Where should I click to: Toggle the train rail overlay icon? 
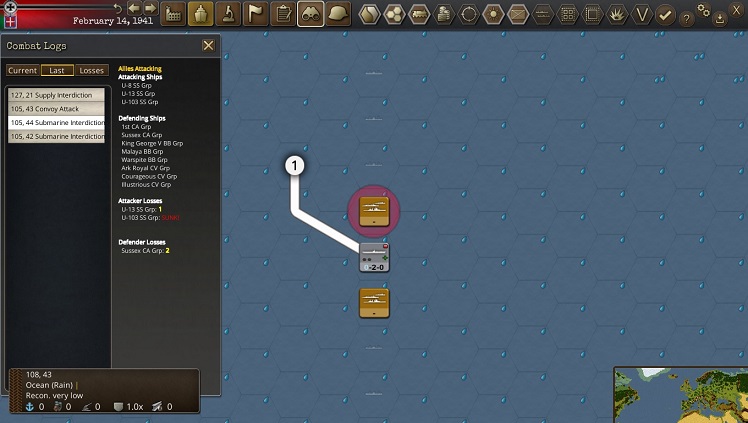(419, 14)
